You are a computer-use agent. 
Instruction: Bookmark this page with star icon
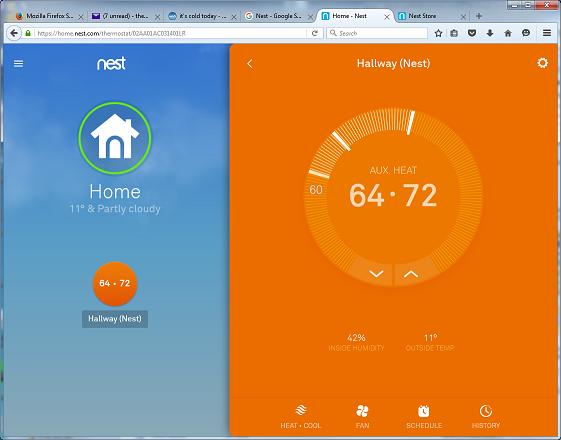(438, 33)
